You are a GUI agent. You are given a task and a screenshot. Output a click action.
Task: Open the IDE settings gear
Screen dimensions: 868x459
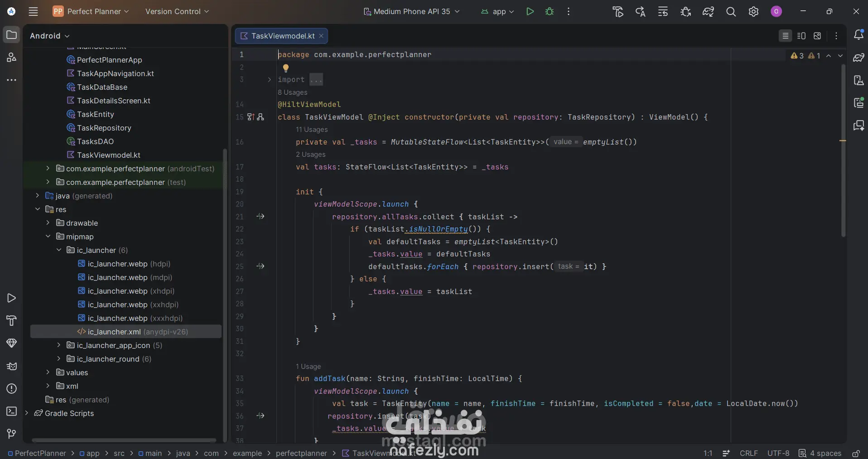point(753,12)
